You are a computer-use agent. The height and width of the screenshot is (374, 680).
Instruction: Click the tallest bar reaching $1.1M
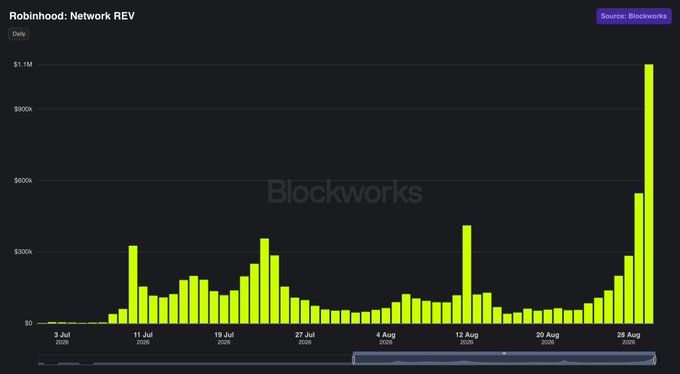point(649,194)
